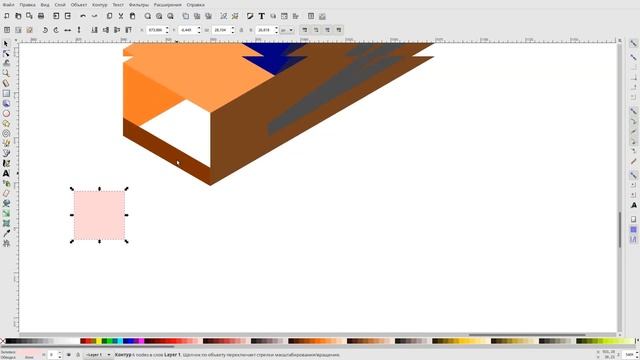640x360 pixels.
Task: Open the Справка menu
Action: coord(196,5)
